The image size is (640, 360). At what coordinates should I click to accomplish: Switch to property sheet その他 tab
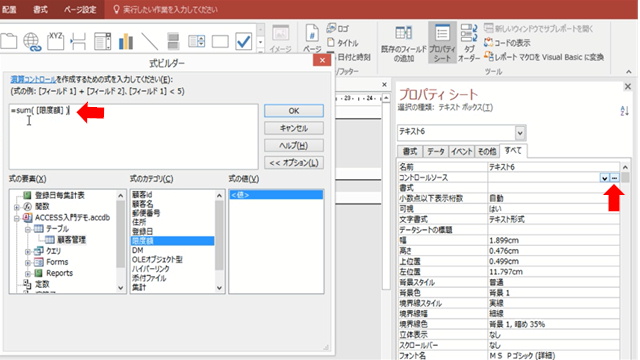tap(487, 151)
